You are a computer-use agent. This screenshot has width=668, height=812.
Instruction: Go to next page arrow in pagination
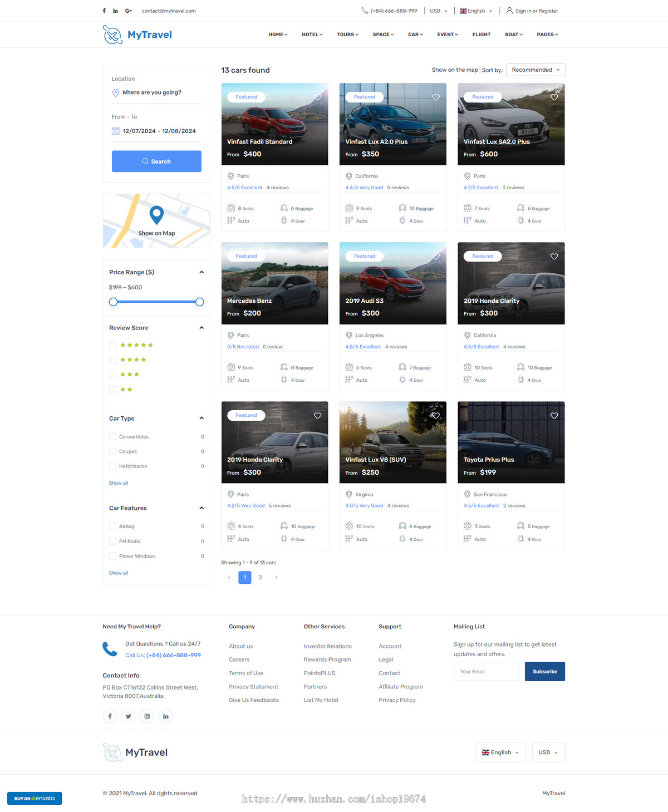point(276,578)
